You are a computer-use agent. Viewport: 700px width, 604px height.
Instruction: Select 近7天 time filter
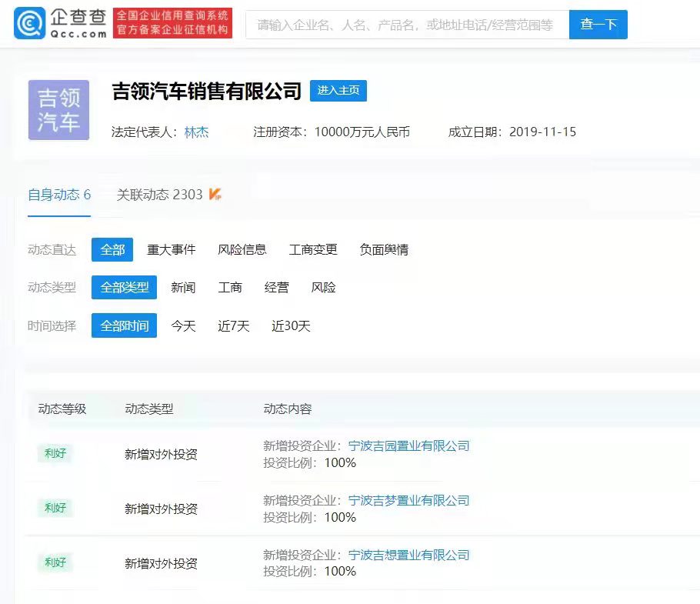[234, 326]
